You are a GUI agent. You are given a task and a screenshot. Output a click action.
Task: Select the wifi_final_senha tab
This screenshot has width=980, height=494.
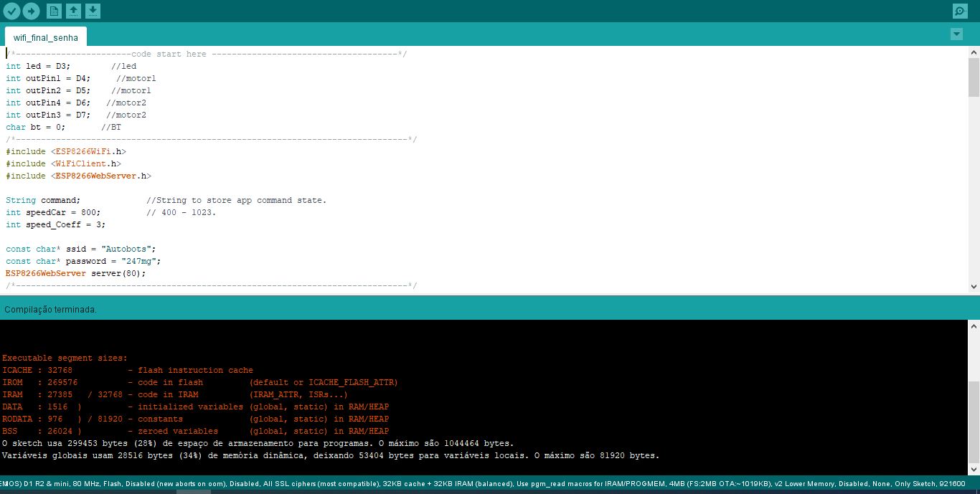[46, 37]
